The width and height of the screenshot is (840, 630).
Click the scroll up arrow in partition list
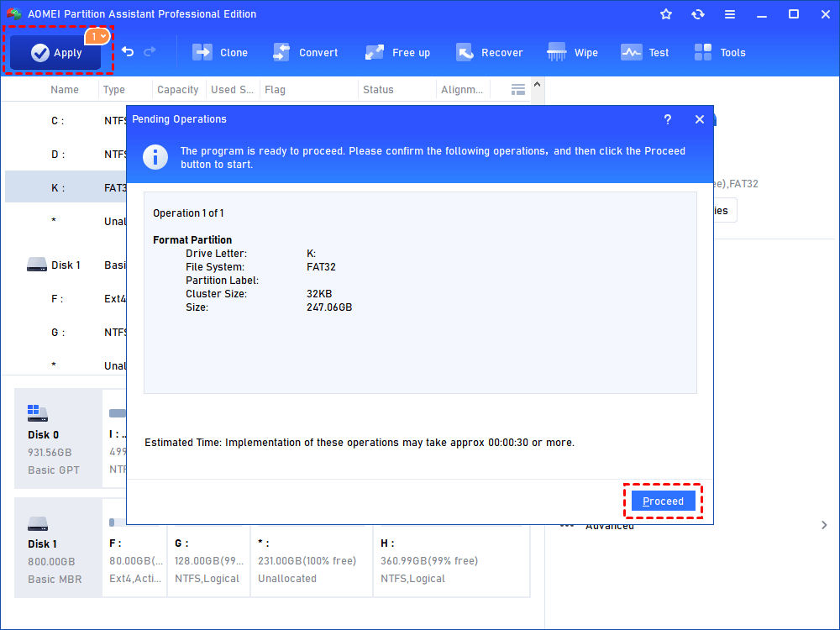point(538,85)
